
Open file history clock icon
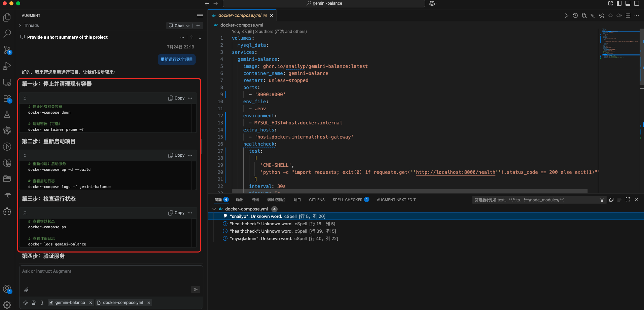[575, 15]
